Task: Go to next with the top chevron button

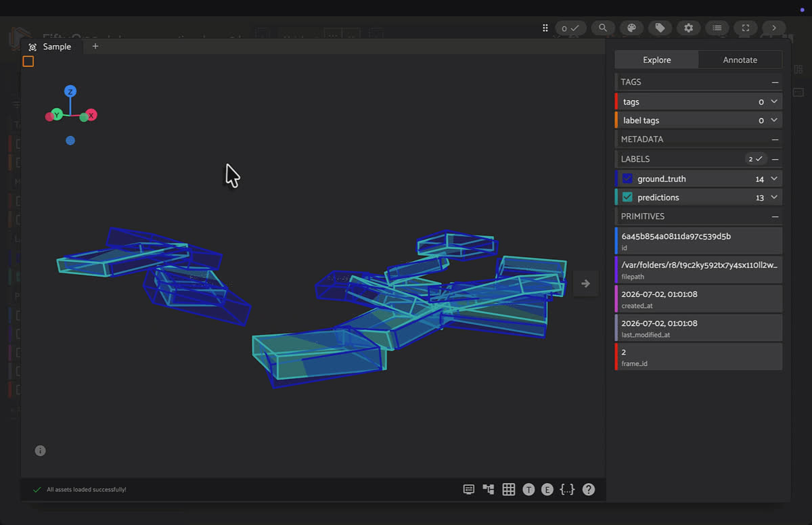Action: click(x=774, y=28)
